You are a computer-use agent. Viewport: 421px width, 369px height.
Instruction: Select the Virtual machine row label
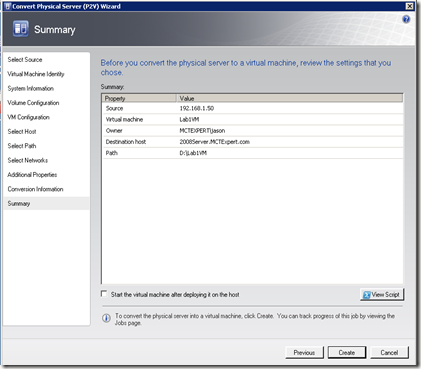[124, 119]
